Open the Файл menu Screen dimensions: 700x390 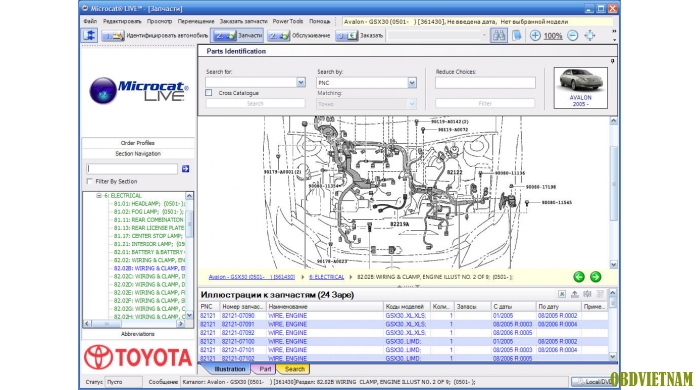tap(90, 21)
